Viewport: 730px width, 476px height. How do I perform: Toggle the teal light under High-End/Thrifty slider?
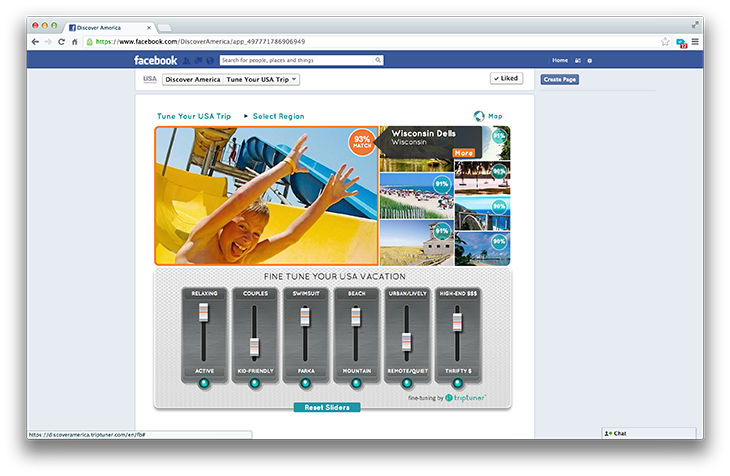coord(457,382)
